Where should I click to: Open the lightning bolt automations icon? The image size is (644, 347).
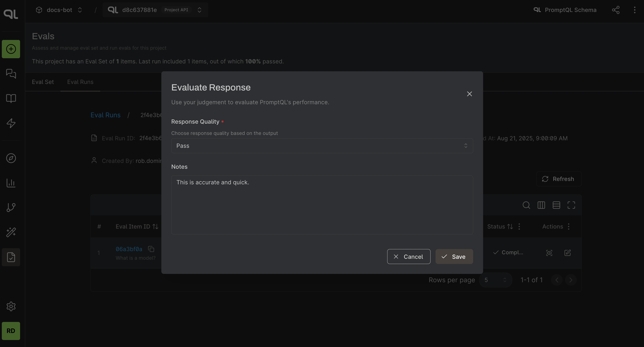coord(11,123)
